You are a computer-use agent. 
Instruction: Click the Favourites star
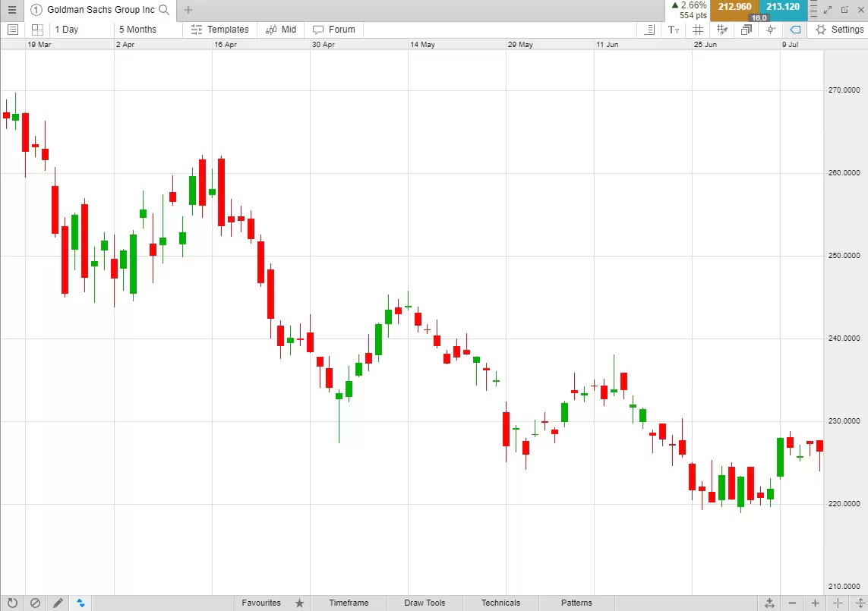tap(299, 603)
